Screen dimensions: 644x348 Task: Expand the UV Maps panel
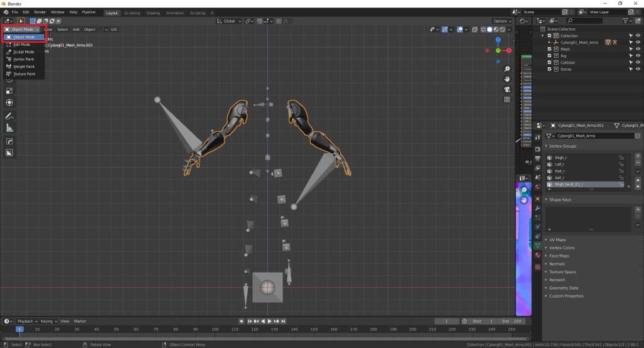pyautogui.click(x=557, y=239)
